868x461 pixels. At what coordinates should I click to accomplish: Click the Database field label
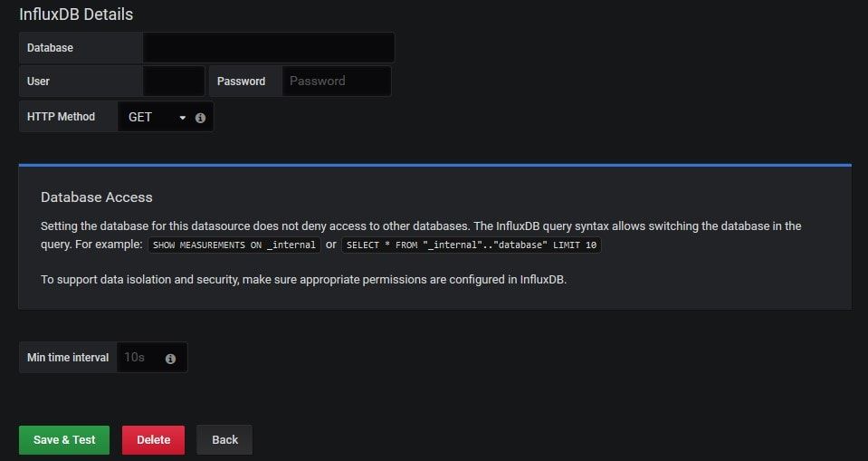tap(50, 48)
